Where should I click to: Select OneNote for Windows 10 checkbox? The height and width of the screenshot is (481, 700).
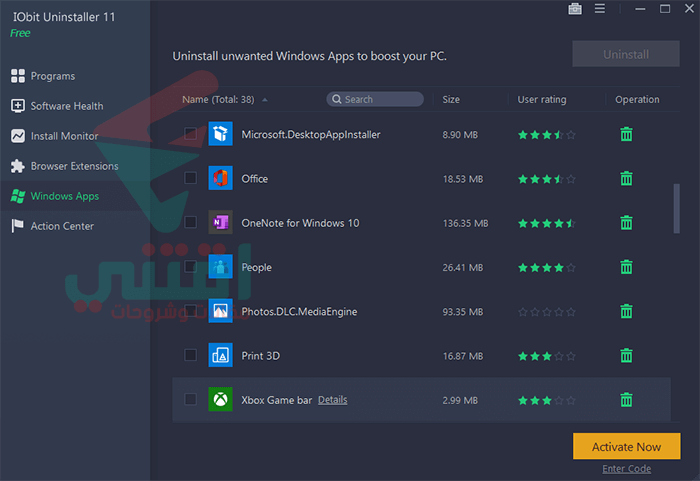coord(191,222)
